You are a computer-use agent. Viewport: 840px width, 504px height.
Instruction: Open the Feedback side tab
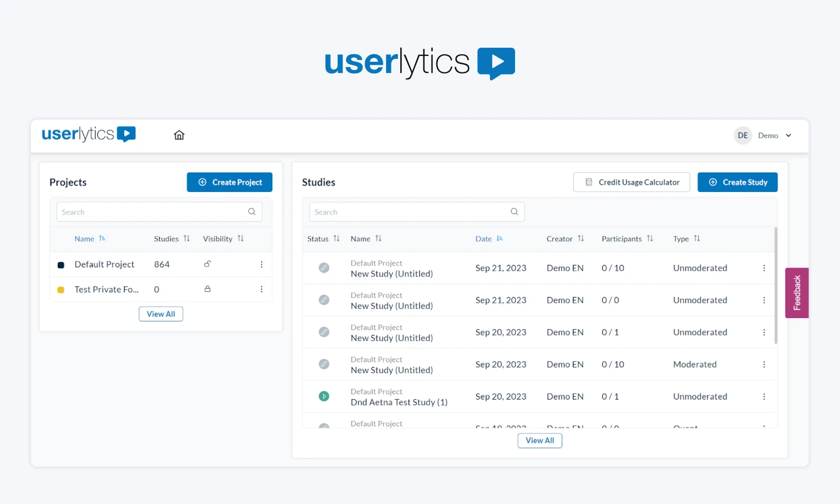[797, 293]
